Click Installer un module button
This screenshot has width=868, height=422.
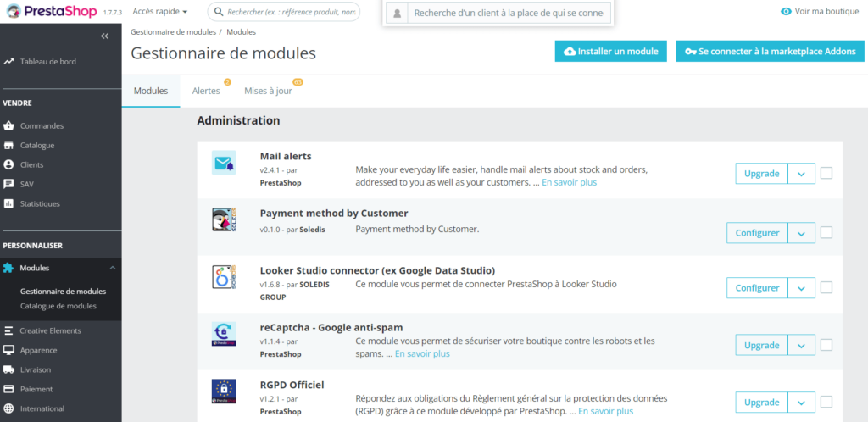pyautogui.click(x=611, y=52)
